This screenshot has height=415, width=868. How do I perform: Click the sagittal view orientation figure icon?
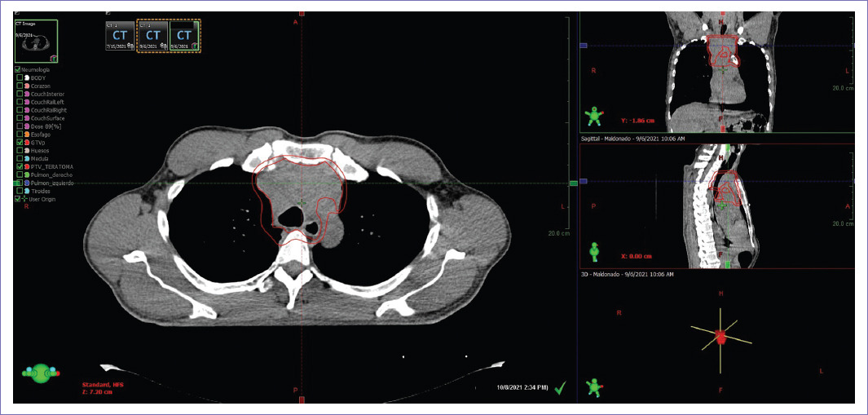595,250
